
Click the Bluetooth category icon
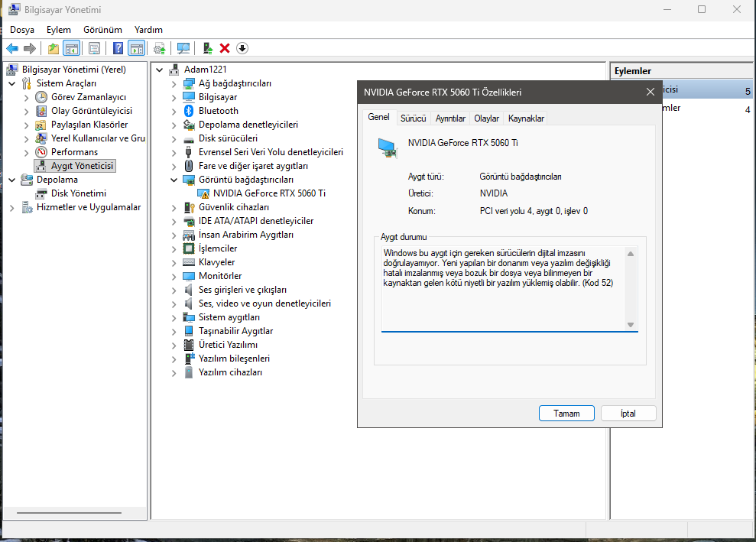(189, 111)
